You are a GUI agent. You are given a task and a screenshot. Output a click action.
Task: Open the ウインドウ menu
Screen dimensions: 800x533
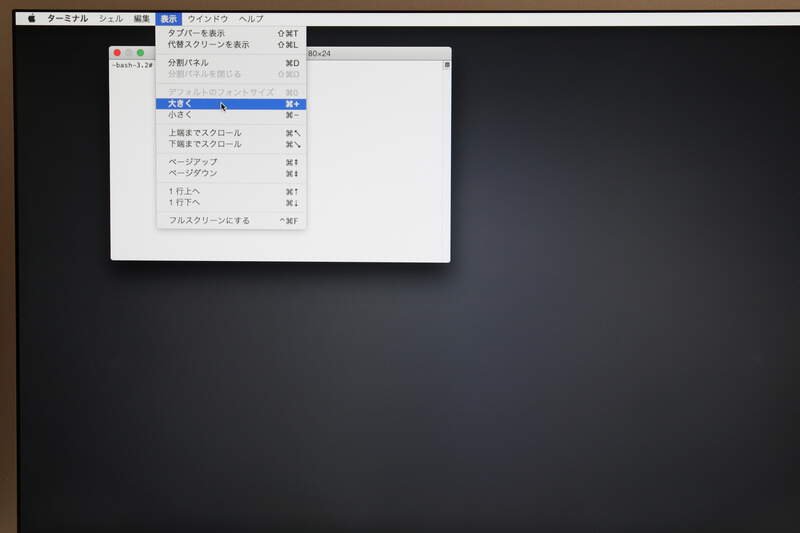[208, 18]
